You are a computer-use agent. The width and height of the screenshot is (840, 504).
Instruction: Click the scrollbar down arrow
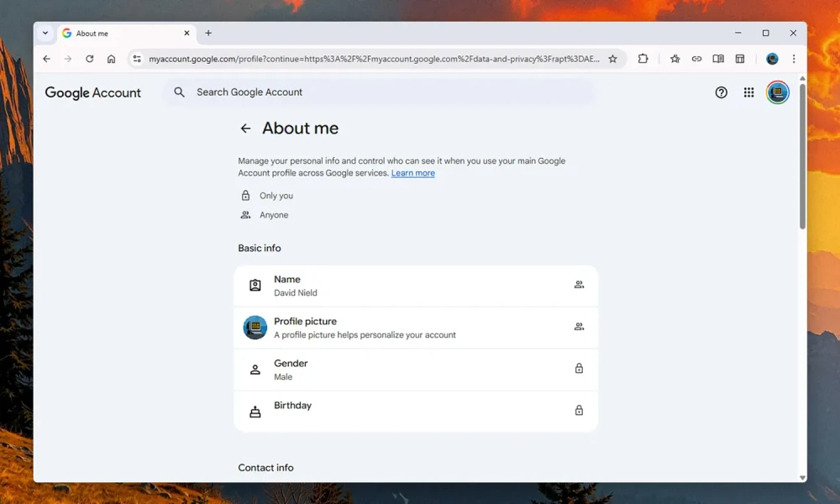(x=802, y=478)
